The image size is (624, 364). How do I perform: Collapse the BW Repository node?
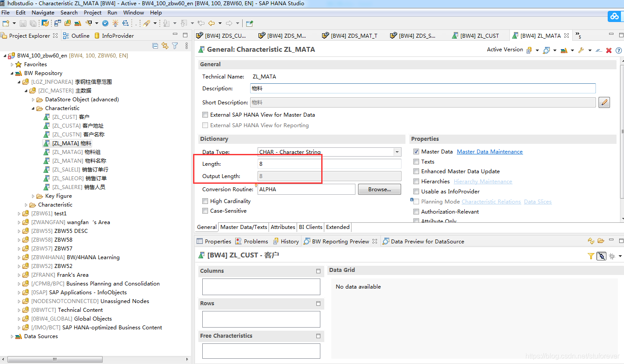click(x=12, y=73)
